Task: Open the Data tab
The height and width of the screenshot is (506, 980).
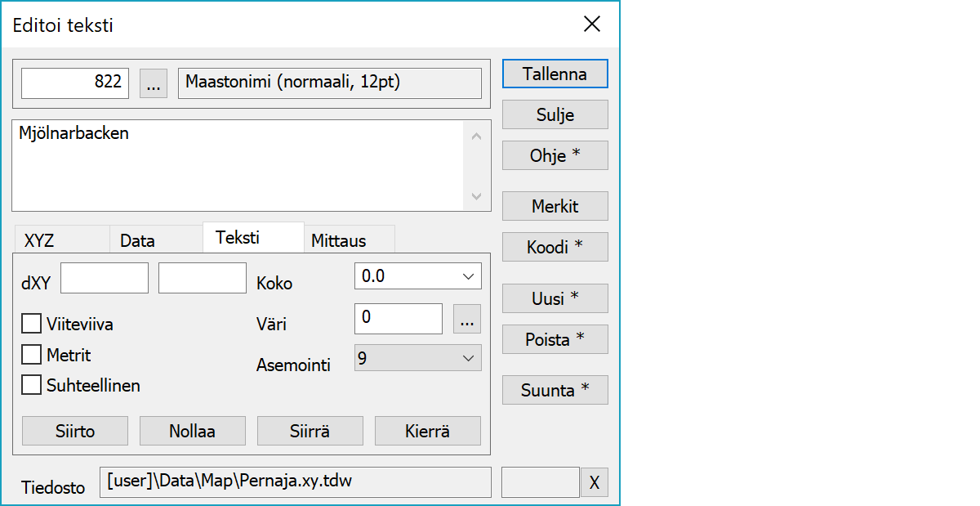Action: [x=137, y=241]
